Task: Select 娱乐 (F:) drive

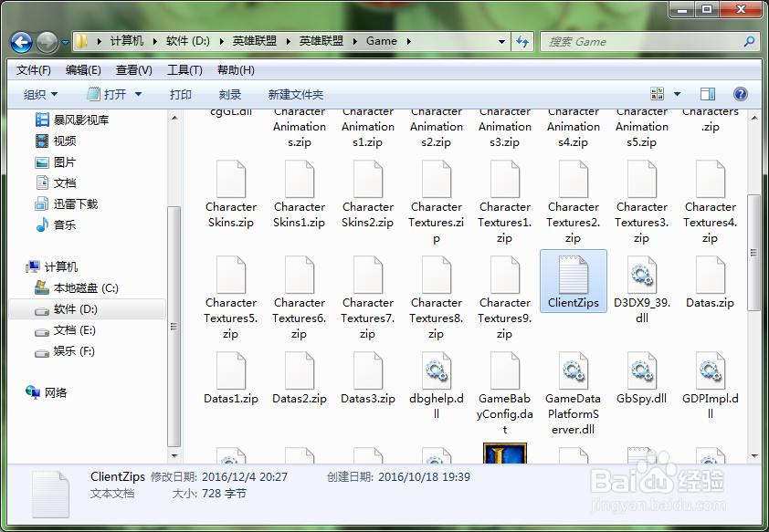Action: tap(65, 351)
